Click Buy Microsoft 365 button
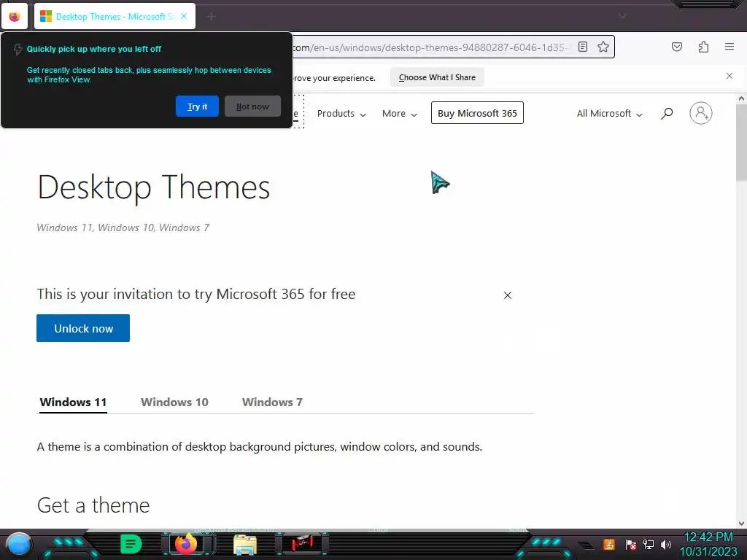 pyautogui.click(x=477, y=113)
